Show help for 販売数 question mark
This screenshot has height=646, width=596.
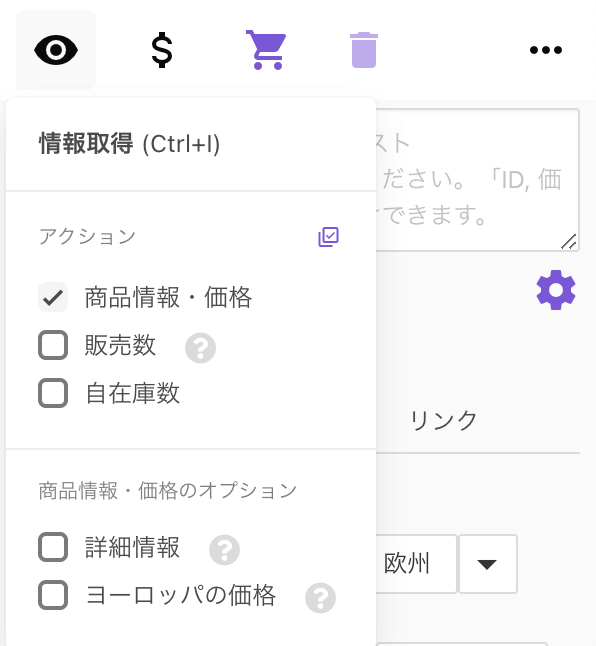tap(200, 348)
